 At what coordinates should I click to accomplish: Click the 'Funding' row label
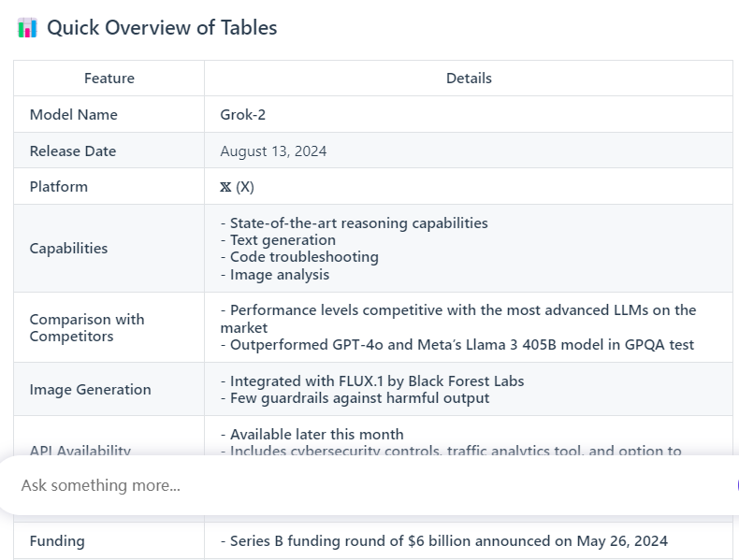(57, 541)
